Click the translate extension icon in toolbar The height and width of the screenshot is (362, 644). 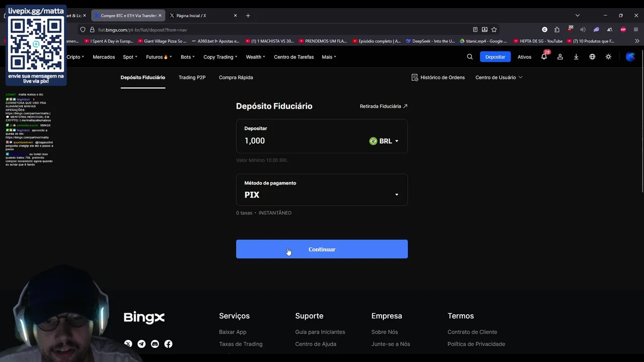[x=610, y=30]
